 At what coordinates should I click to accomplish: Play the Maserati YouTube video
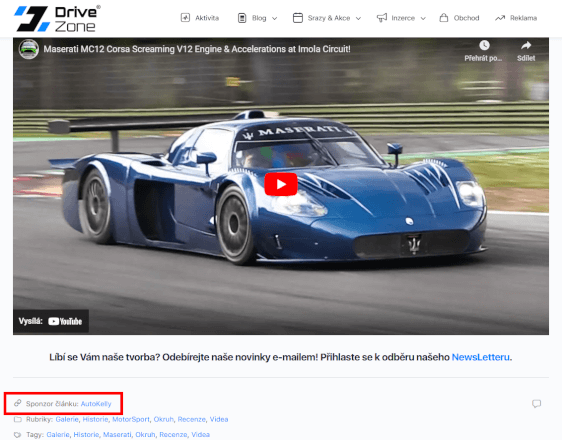click(281, 184)
